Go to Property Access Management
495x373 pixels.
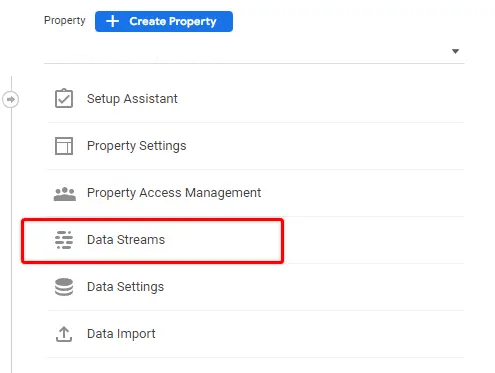[256, 193]
